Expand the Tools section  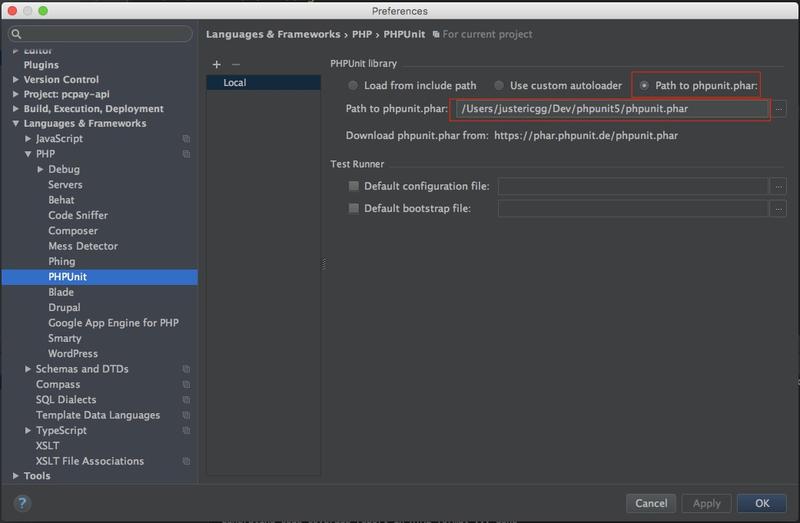click(16, 476)
